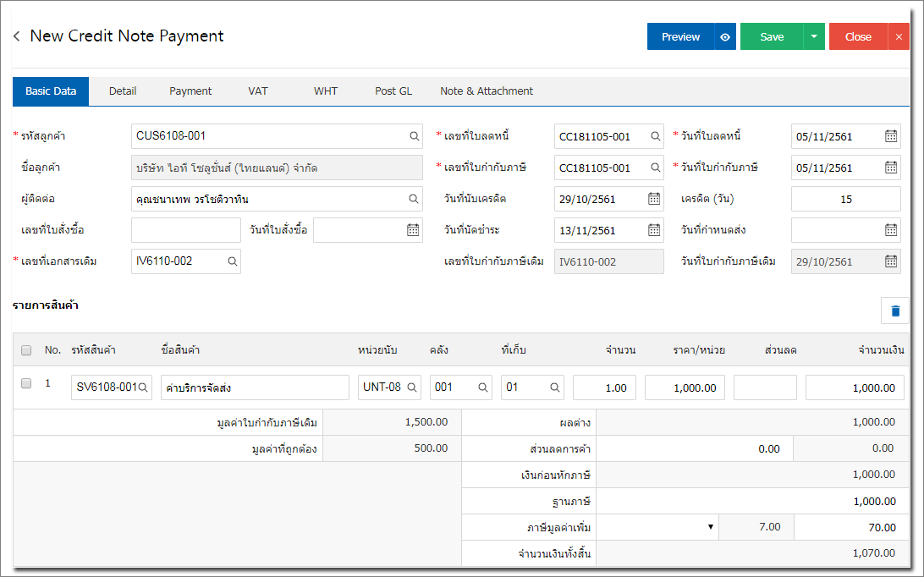This screenshot has width=924, height=577.
Task: Search warehouse 001 magnifier icon
Action: [482, 387]
